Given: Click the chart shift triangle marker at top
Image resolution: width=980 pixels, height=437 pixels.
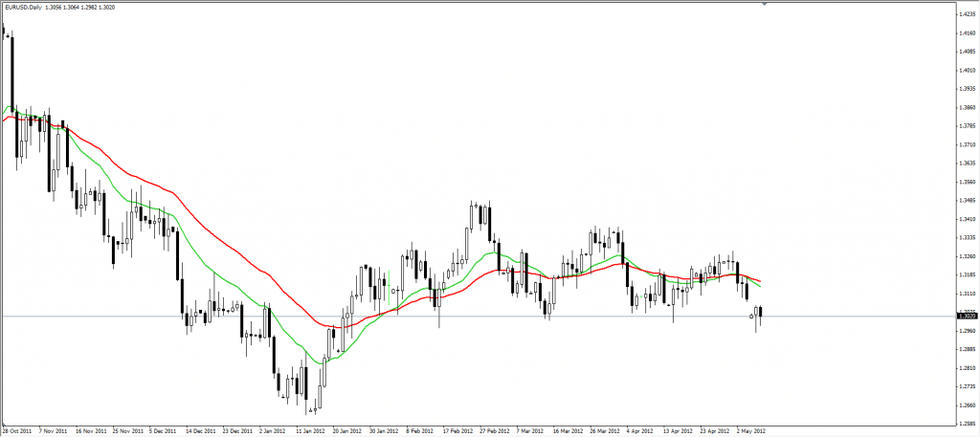Looking at the screenshot, I should [x=764, y=5].
